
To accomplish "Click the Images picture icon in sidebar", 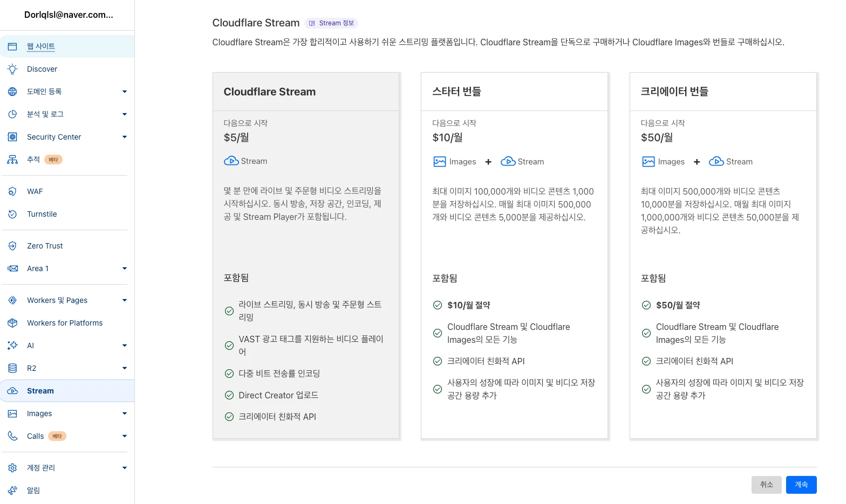I will pyautogui.click(x=12, y=413).
